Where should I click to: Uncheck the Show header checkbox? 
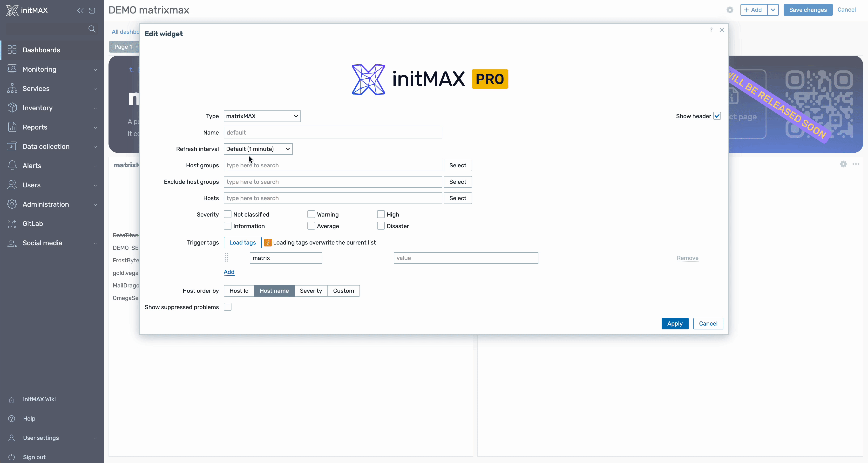pos(717,116)
